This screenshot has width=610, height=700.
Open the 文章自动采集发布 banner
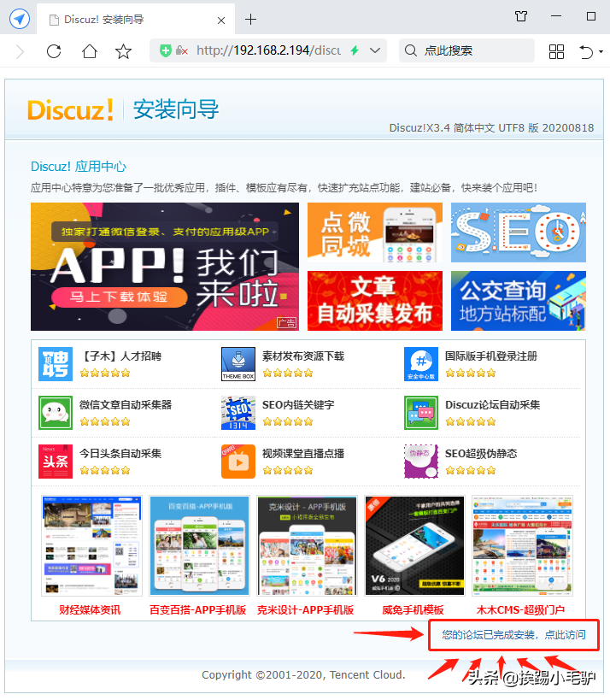coord(375,301)
